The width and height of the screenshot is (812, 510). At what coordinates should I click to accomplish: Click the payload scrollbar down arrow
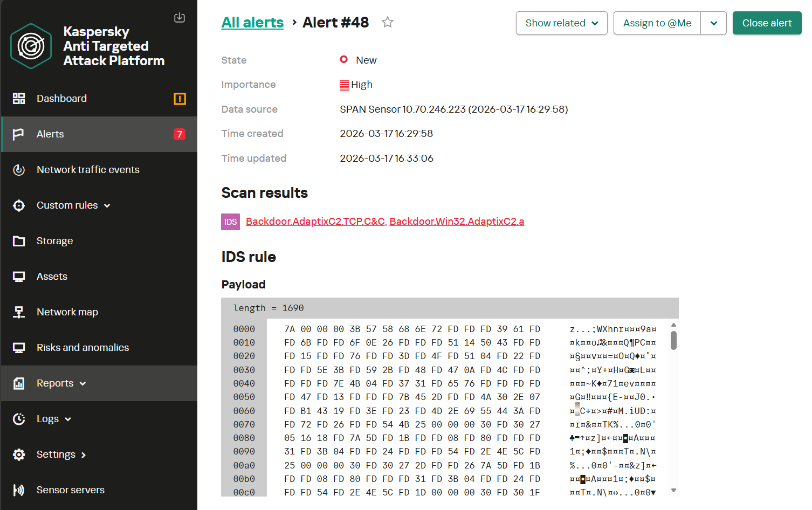tap(673, 490)
